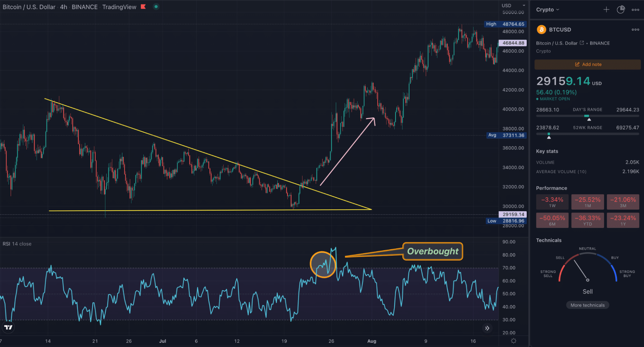Click the Aug label on time axis
Viewport: 644px width, 347px height.
click(372, 341)
